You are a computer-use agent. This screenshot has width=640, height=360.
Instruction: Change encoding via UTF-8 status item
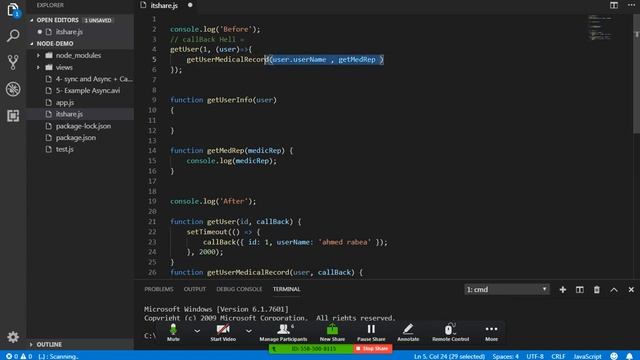click(535, 356)
